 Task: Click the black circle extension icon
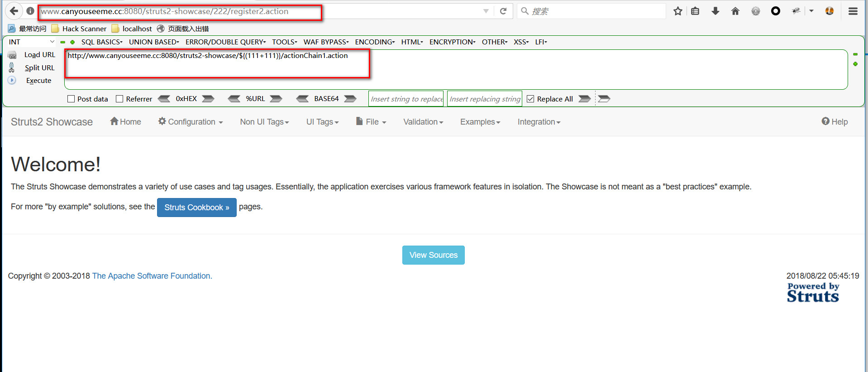click(776, 11)
